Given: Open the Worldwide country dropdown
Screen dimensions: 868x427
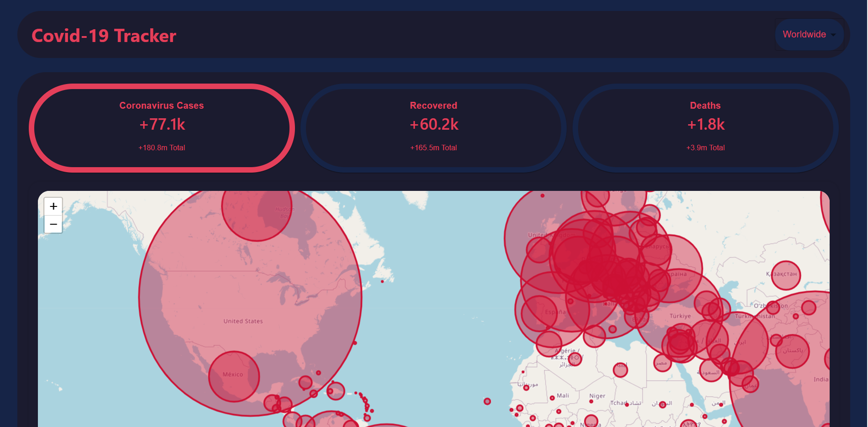Looking at the screenshot, I should point(809,35).
